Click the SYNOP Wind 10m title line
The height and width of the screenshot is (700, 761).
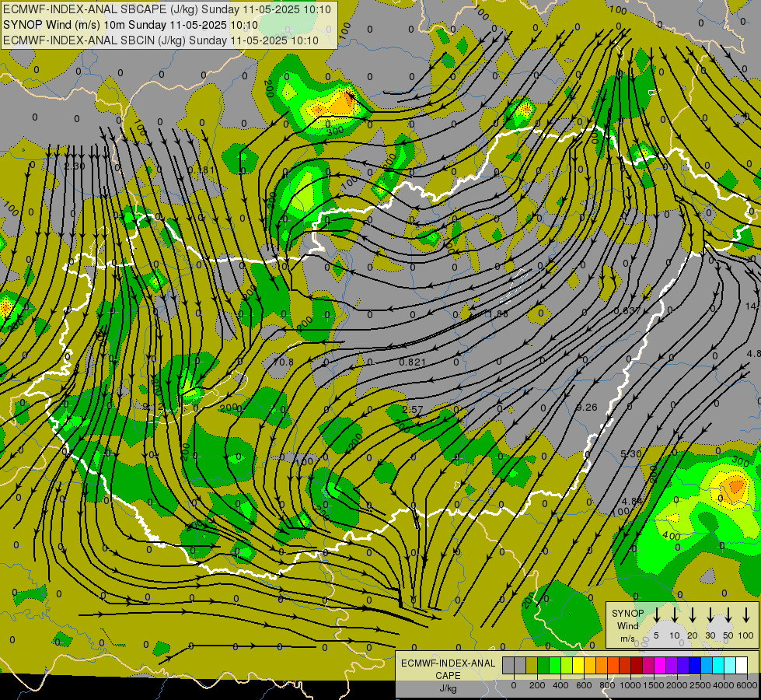(x=131, y=25)
